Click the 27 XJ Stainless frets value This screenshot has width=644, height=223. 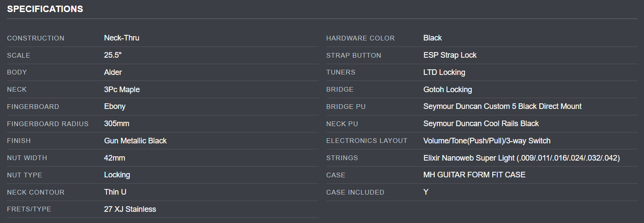130,209
